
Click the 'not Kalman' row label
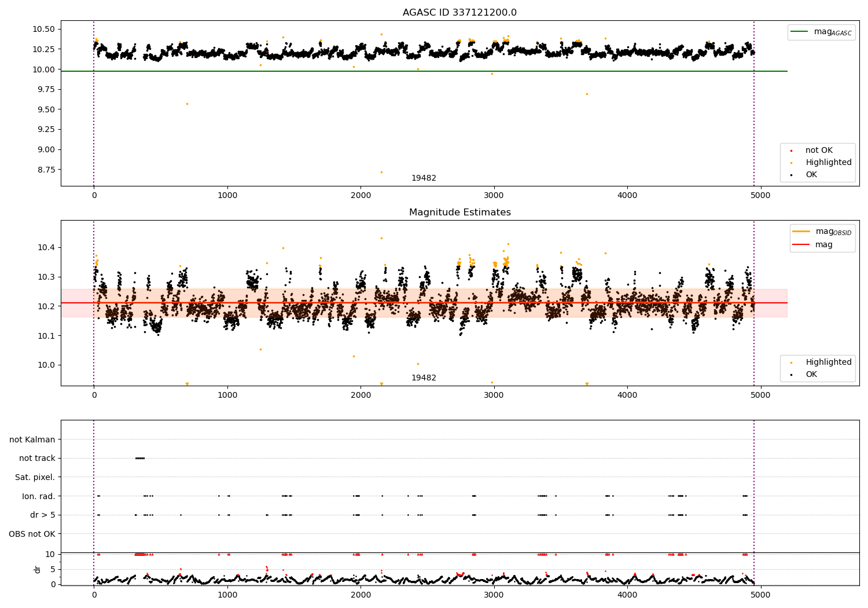tap(32, 439)
